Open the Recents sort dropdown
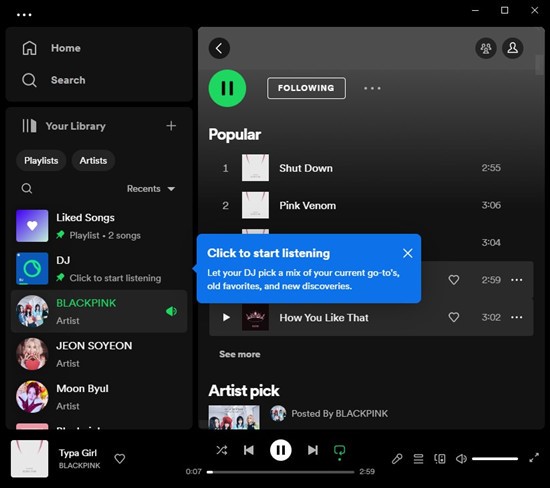 (151, 189)
